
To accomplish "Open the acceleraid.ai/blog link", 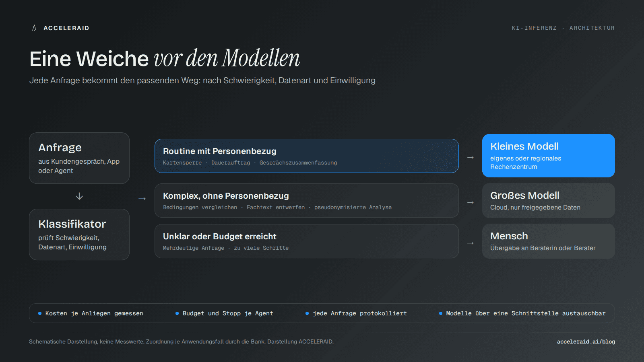I will 586,342.
